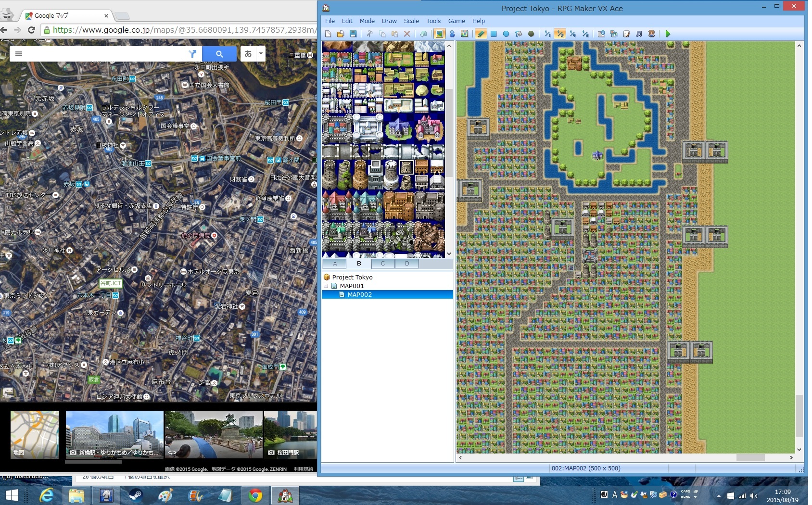
Task: Click the Chrome reload button
Action: [x=31, y=30]
